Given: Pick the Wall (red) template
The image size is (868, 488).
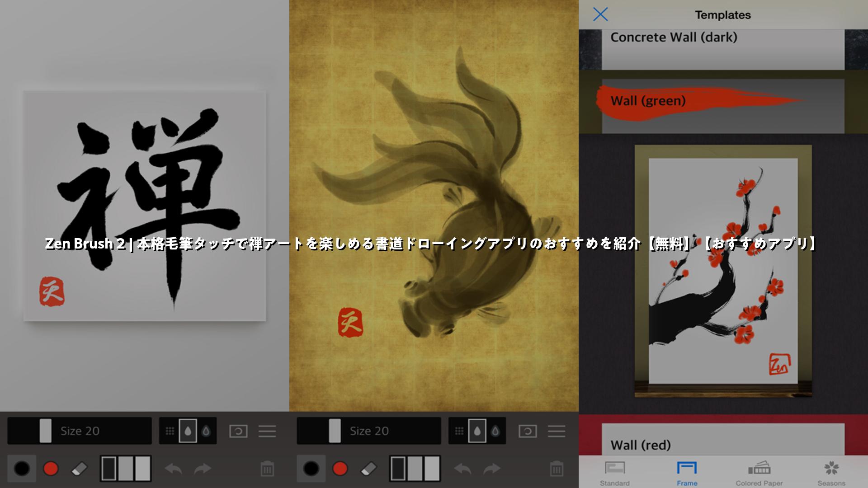Looking at the screenshot, I should (723, 439).
